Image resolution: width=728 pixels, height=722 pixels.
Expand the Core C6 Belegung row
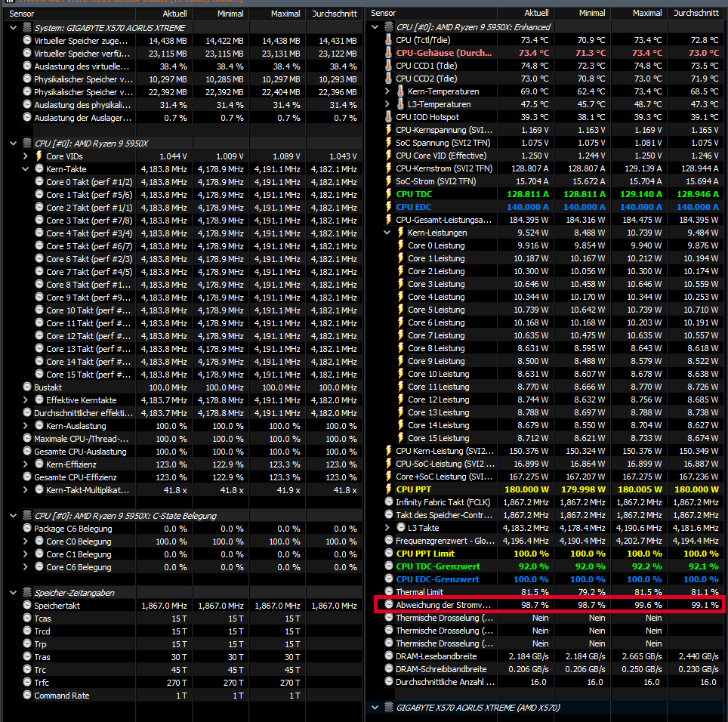26,567
